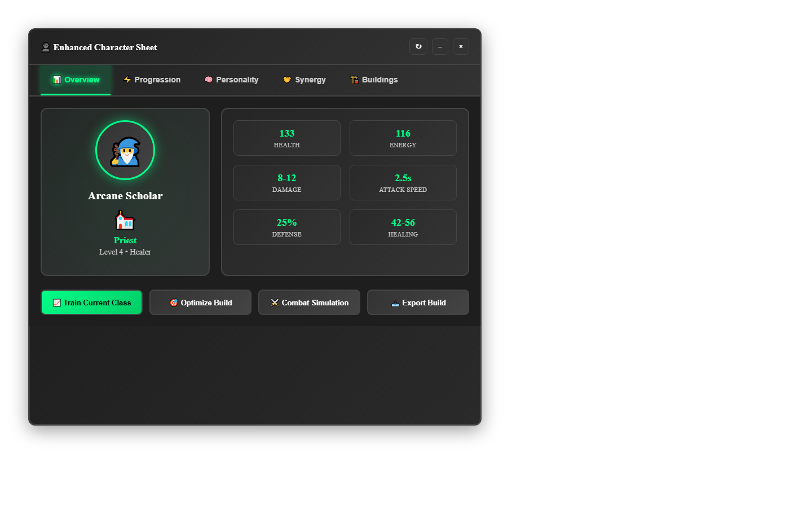Open the Progression tab
The height and width of the screenshot is (508, 812).
click(152, 80)
